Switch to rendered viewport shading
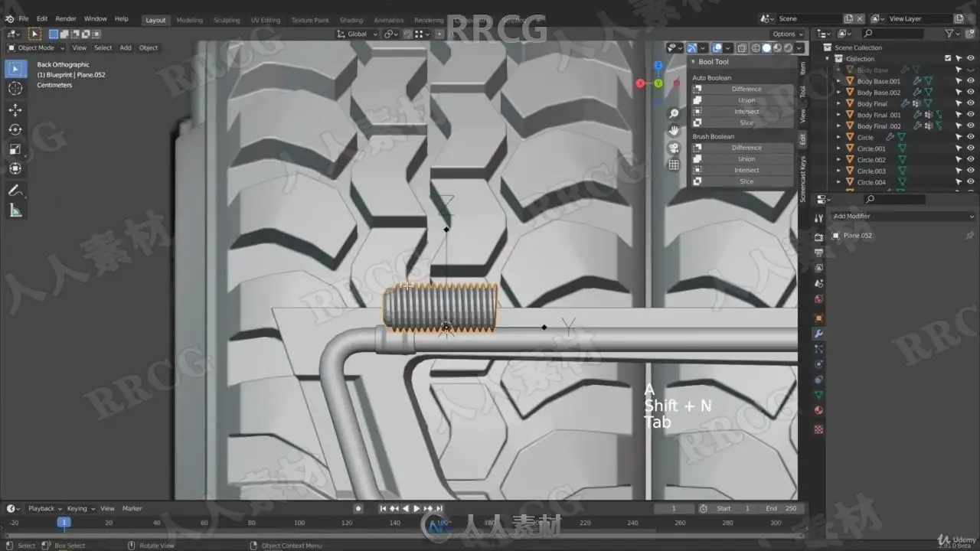Image resolution: width=980 pixels, height=551 pixels. [788, 48]
